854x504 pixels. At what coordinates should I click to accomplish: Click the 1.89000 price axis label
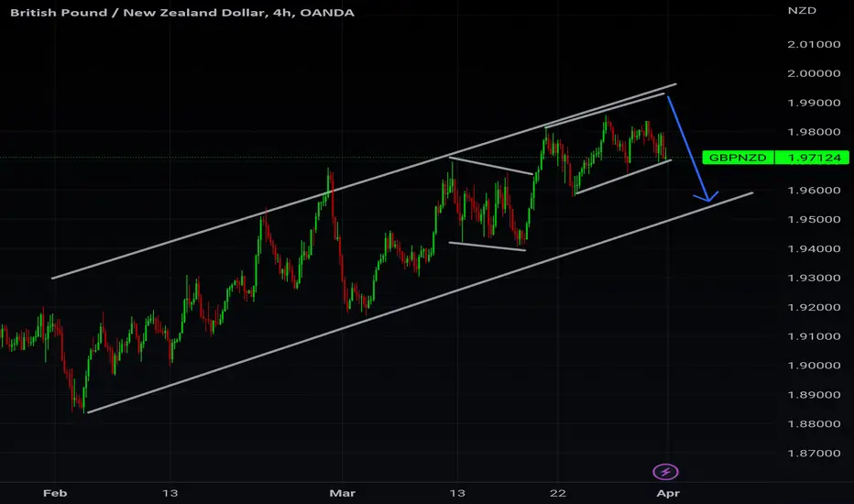(814, 395)
